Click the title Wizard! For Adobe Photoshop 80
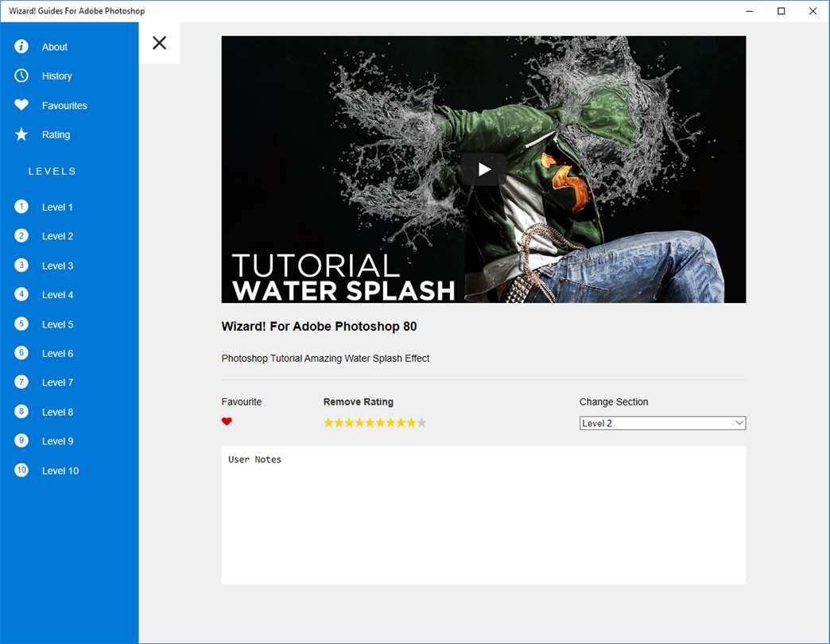The image size is (830, 644). (319, 327)
